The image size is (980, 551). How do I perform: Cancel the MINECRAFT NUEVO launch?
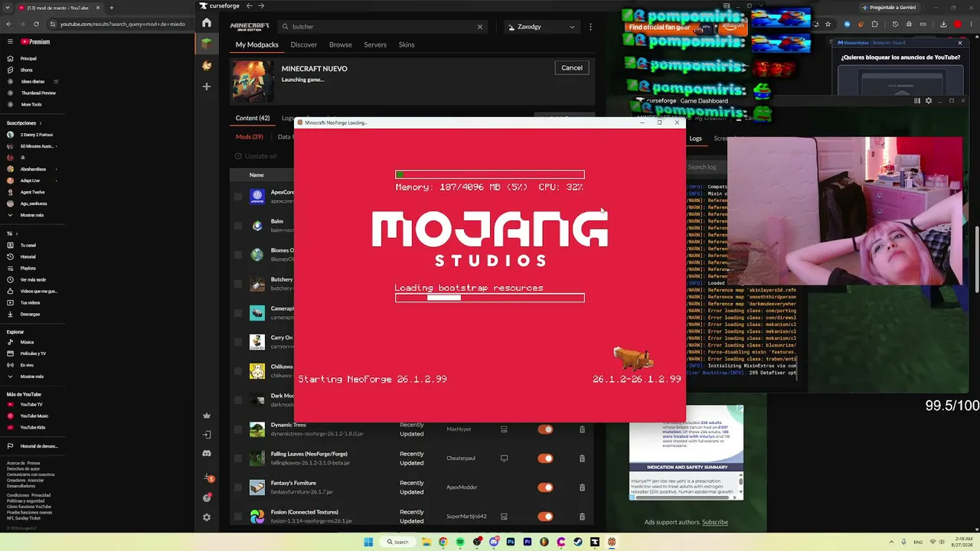coord(572,67)
